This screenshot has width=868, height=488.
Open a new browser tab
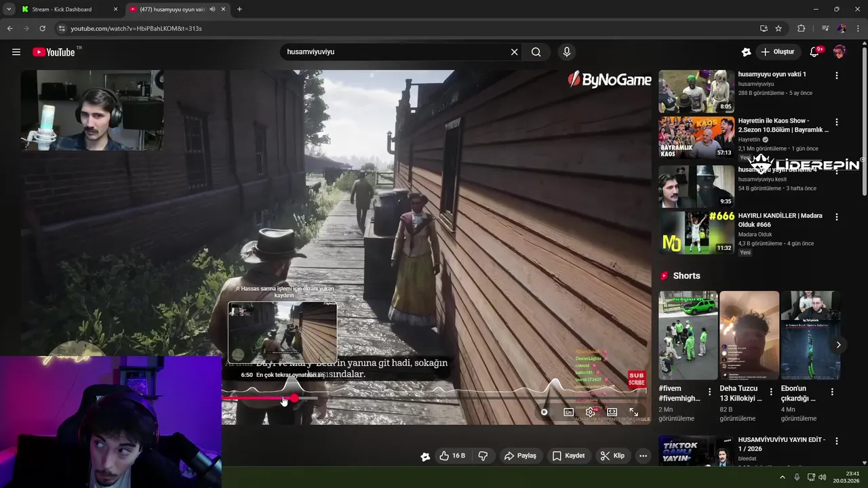pos(239,9)
